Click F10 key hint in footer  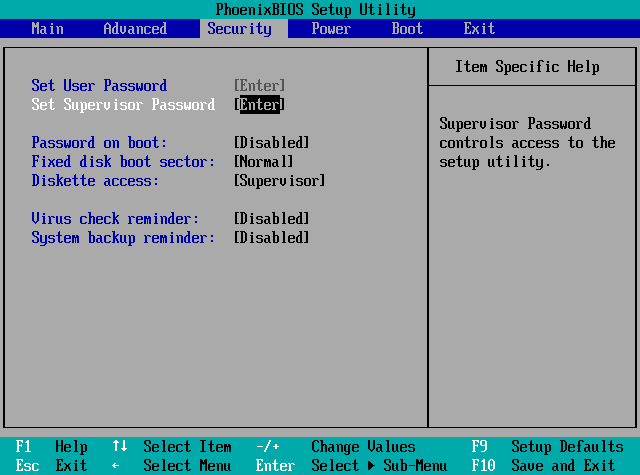click(483, 466)
